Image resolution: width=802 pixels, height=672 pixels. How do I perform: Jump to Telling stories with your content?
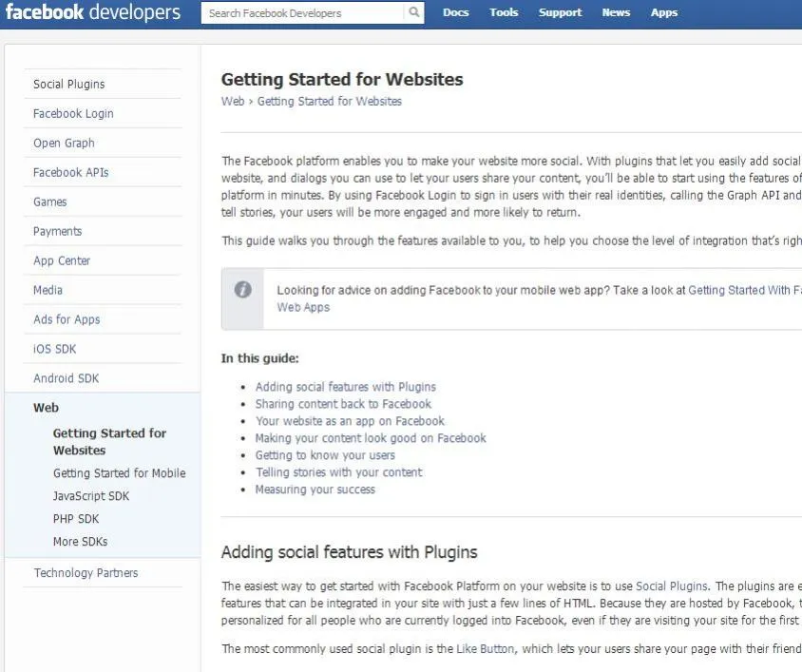coord(339,472)
